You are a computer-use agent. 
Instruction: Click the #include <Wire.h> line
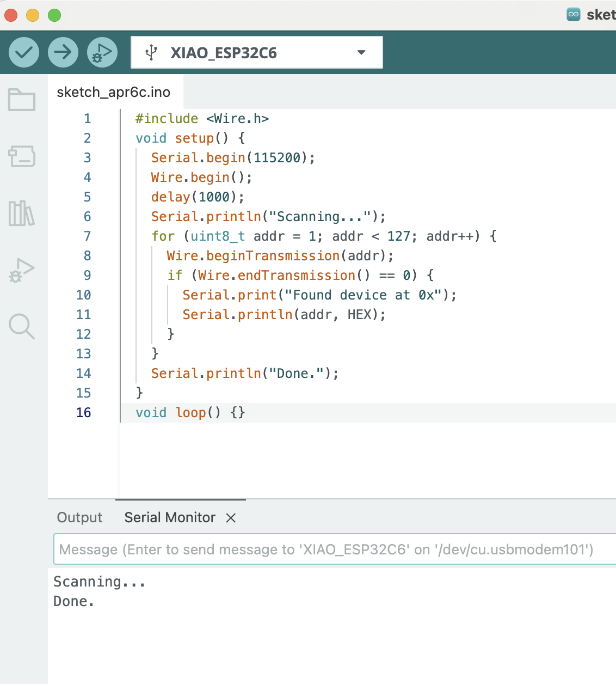pos(202,119)
